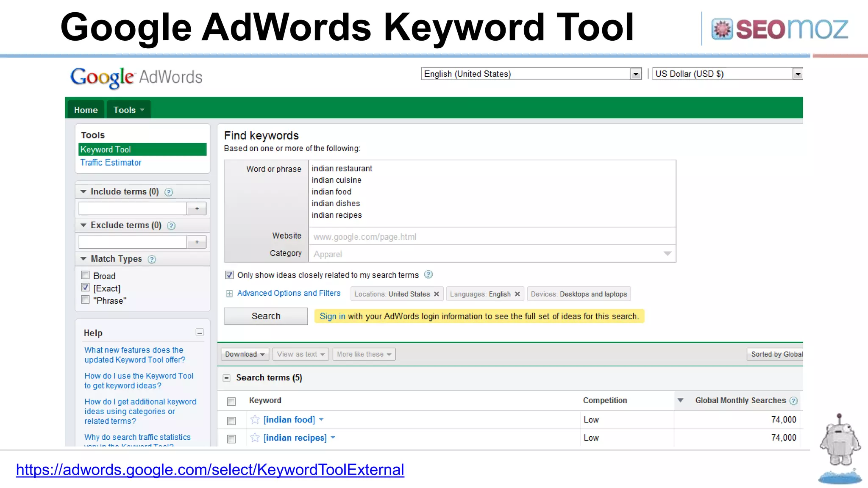Open the More like these dropdown
Screen dimensions: 868x488
(364, 354)
